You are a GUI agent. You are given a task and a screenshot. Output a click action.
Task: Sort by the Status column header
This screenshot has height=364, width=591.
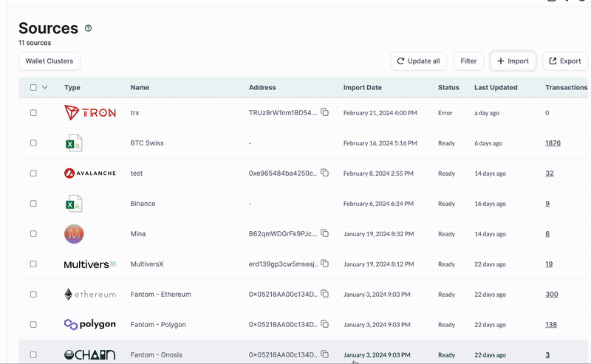[448, 87]
